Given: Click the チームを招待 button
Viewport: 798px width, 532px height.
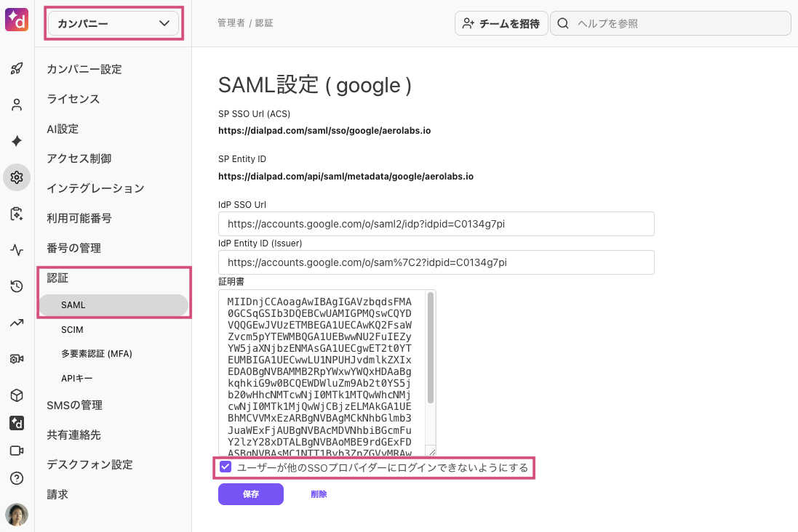Looking at the screenshot, I should pos(501,23).
